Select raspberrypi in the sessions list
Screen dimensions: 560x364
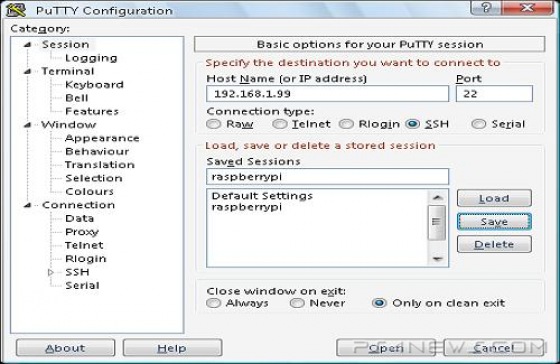(247, 207)
